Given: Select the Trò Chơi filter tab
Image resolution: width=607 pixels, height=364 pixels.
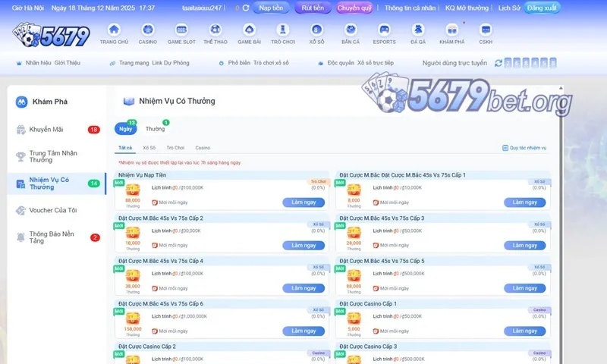Looking at the screenshot, I should tap(175, 148).
